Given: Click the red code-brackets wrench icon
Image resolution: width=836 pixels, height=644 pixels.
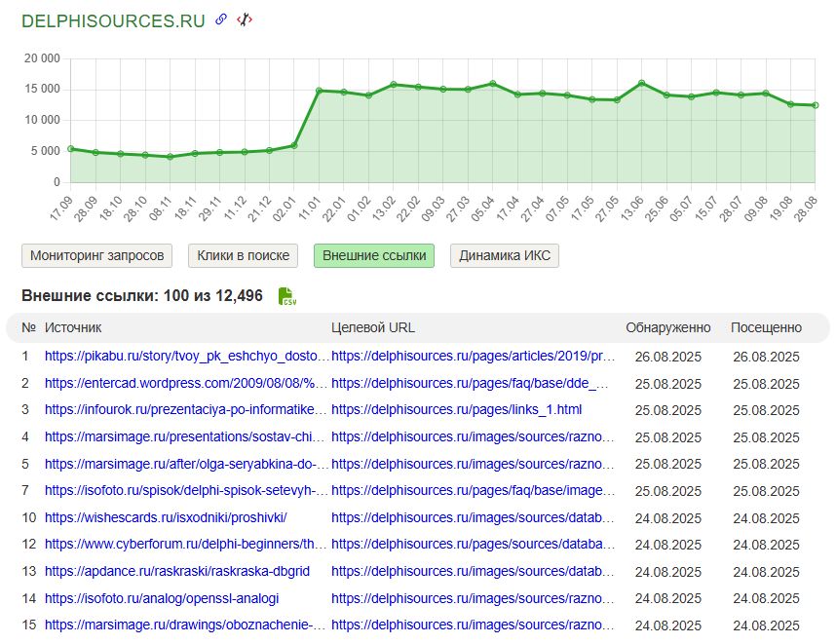Looking at the screenshot, I should coord(244,19).
